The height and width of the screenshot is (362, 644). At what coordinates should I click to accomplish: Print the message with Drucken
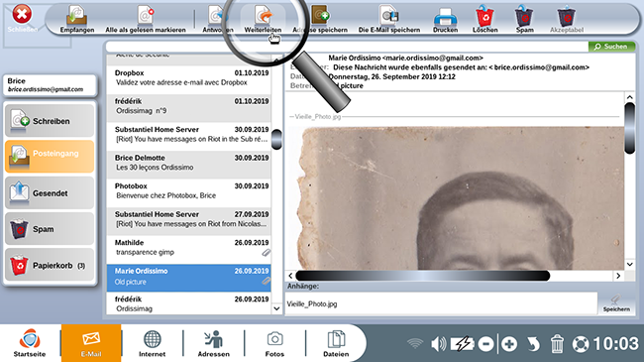445,19
